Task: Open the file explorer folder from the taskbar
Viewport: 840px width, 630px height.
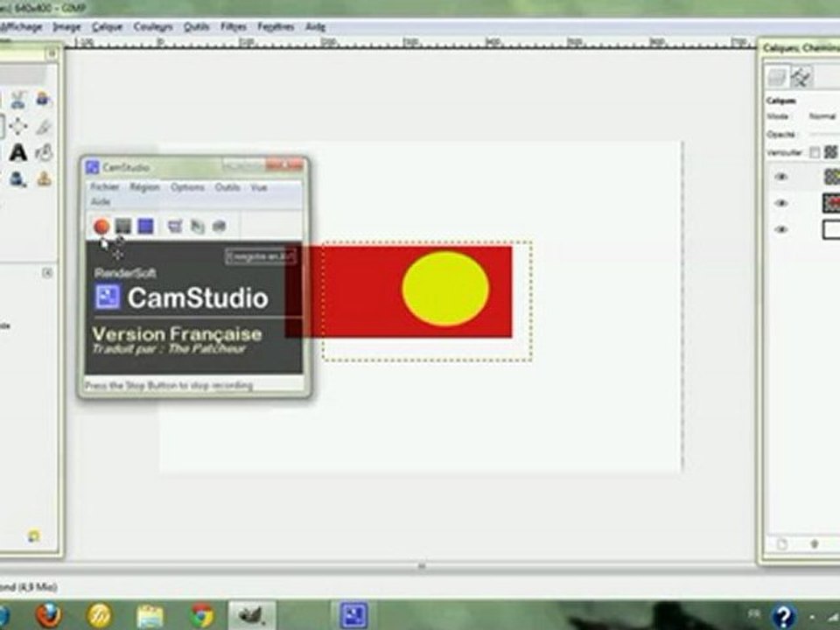Action: coord(150,616)
